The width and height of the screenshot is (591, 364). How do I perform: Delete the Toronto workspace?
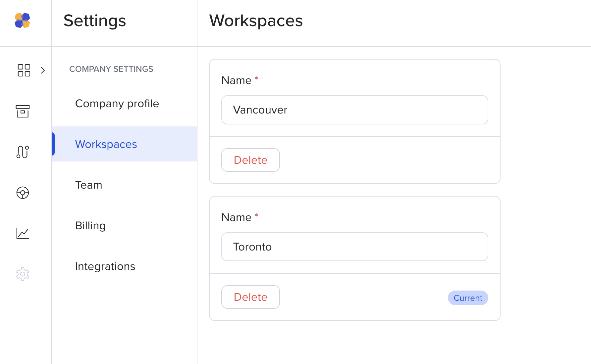point(250,297)
